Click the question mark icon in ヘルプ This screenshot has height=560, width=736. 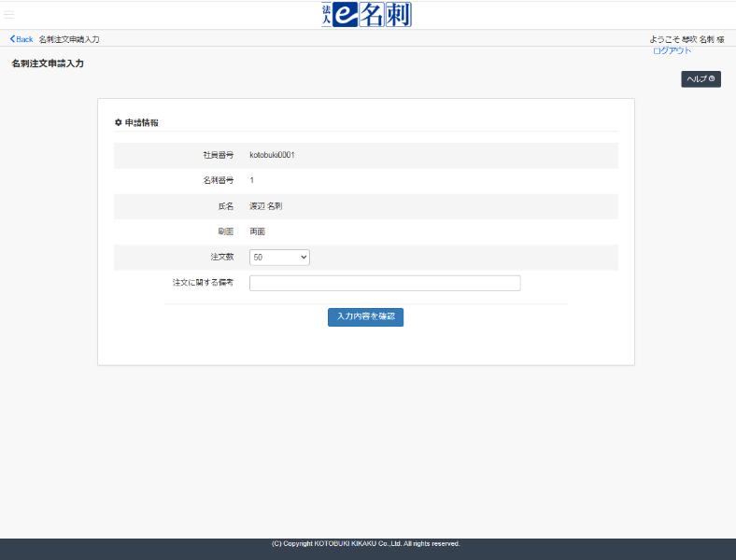pyautogui.click(x=712, y=79)
